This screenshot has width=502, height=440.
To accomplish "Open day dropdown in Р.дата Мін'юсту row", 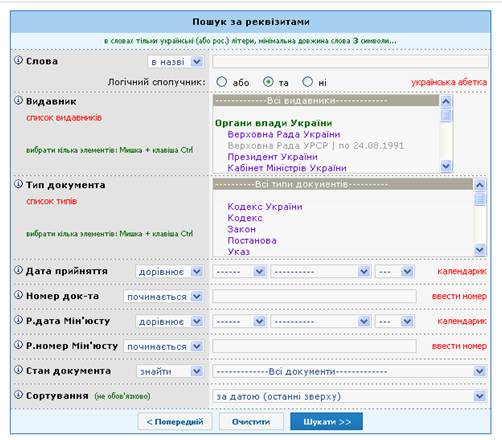I will click(239, 322).
